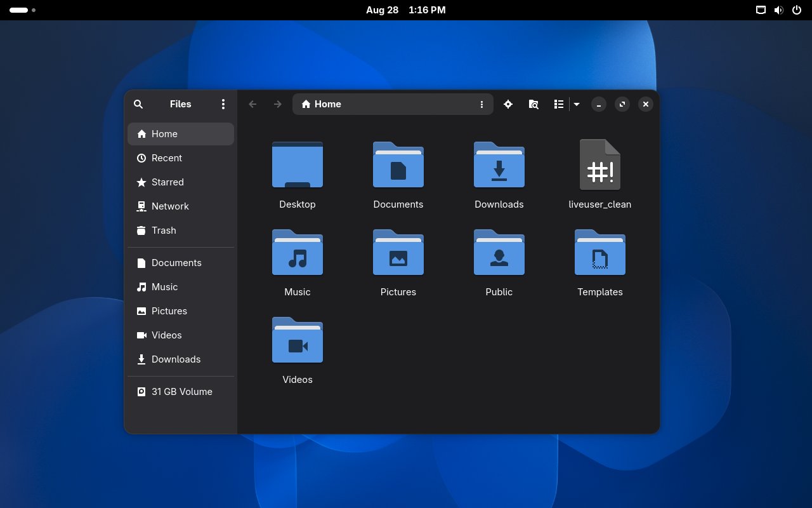Image resolution: width=812 pixels, height=508 pixels.
Task: Select the Public folder
Action: (x=499, y=253)
